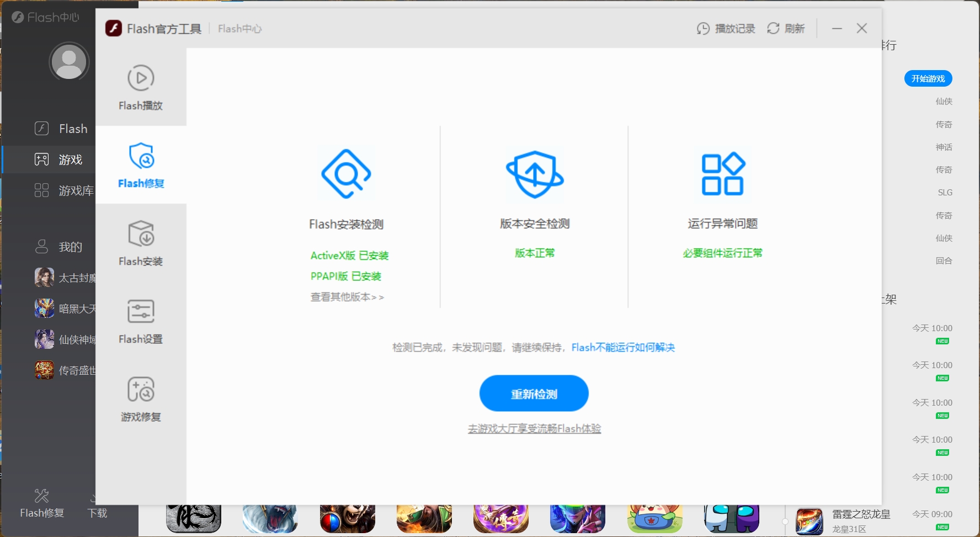Select 游戏 in the Flash中心 sidebar
The width and height of the screenshot is (980, 537).
[x=58, y=159]
